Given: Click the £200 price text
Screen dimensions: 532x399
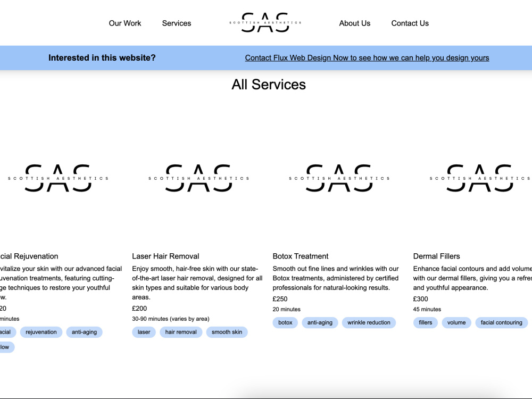Looking at the screenshot, I should (x=139, y=309).
